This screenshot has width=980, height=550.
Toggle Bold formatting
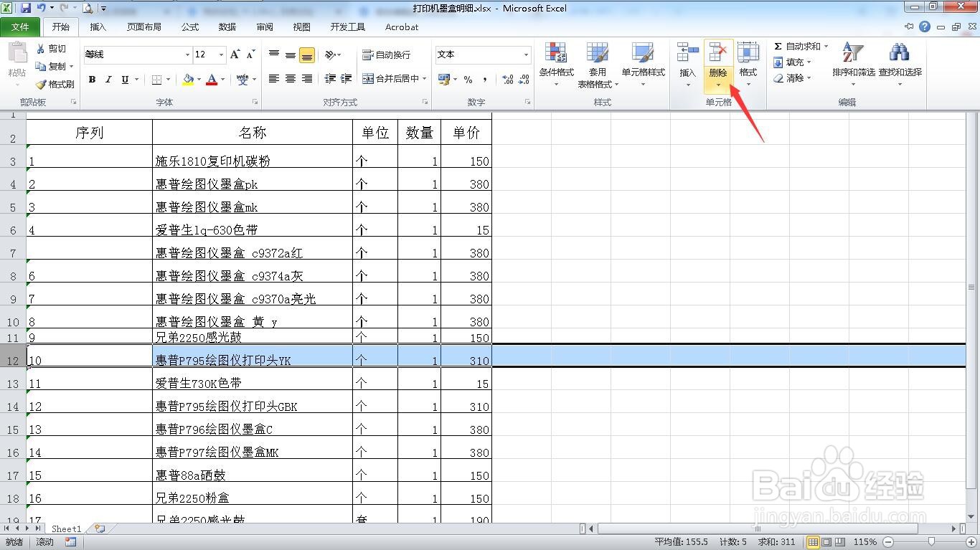[92, 80]
